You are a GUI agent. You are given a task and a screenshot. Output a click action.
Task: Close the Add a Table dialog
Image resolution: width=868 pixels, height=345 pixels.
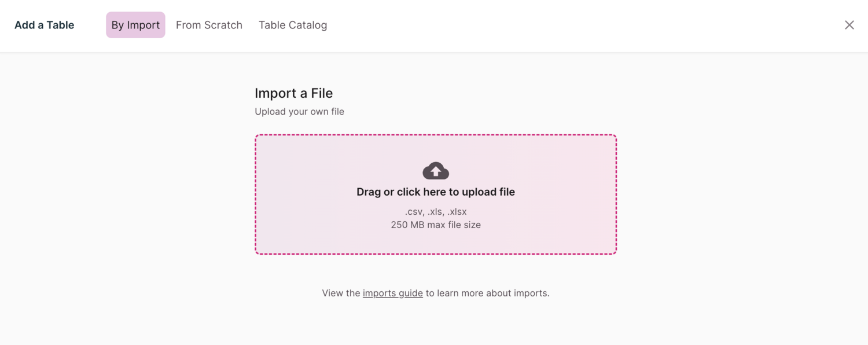(x=849, y=25)
